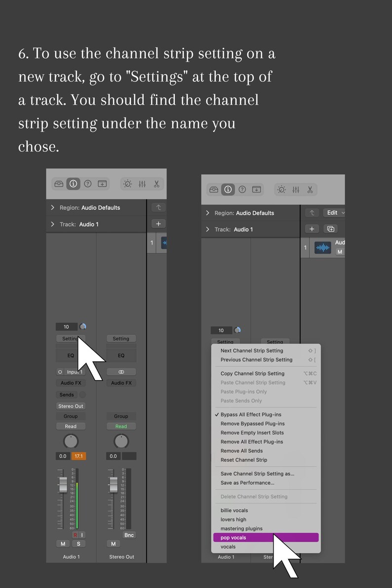Click the Input 1 button

pyautogui.click(x=74, y=372)
